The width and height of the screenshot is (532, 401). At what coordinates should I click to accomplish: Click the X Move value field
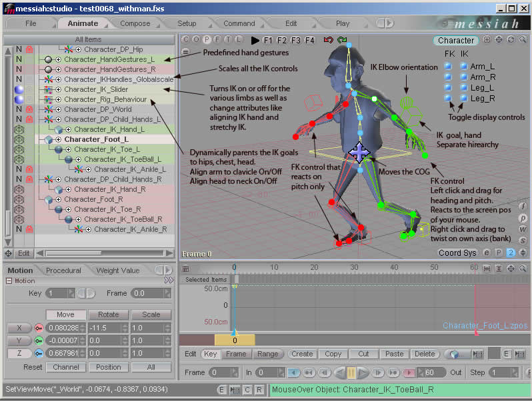pyautogui.click(x=65, y=328)
